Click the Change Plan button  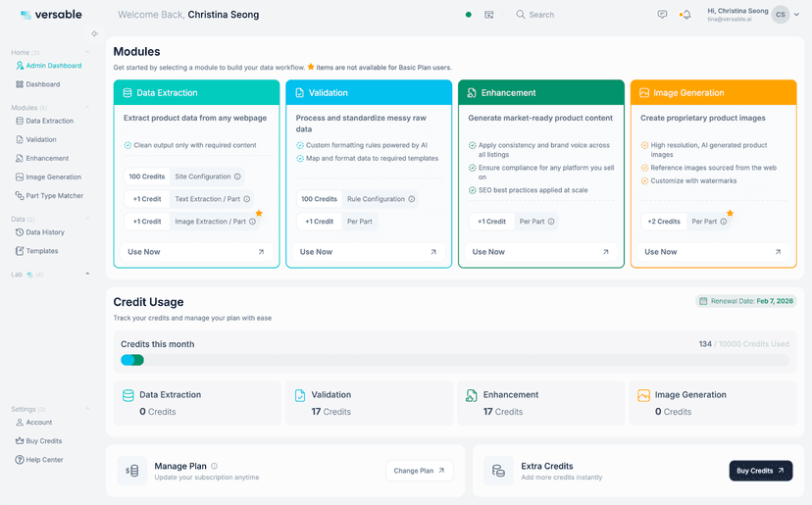coord(420,471)
